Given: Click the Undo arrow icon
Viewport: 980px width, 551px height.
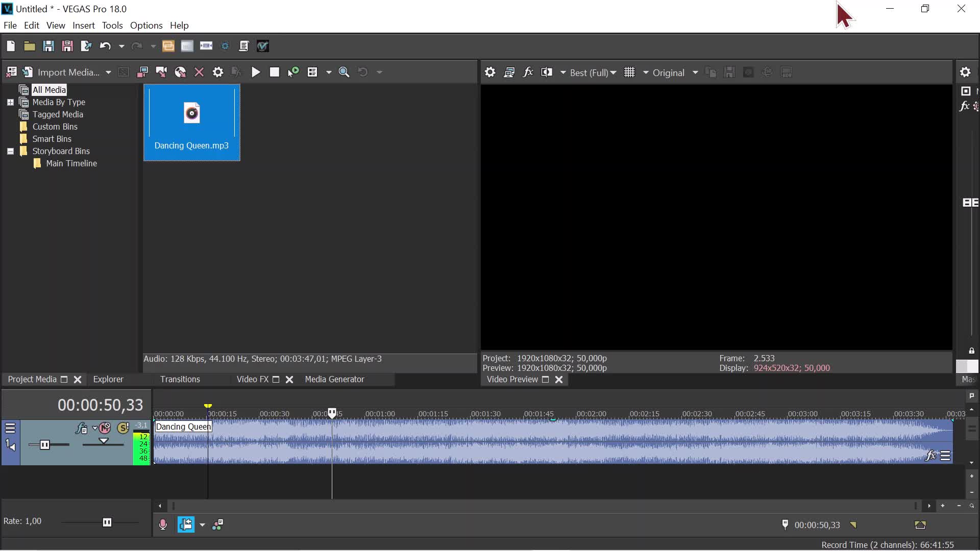Looking at the screenshot, I should coord(105,46).
